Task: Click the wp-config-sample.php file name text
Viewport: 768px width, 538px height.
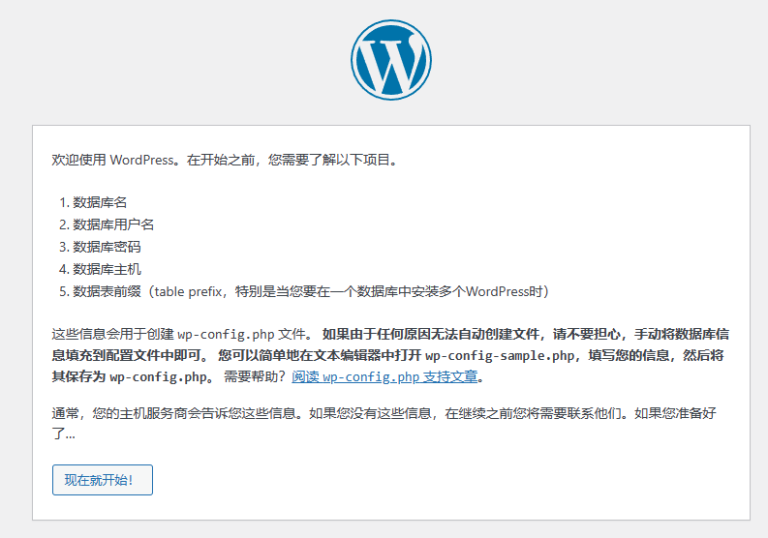Action: pyautogui.click(x=501, y=355)
